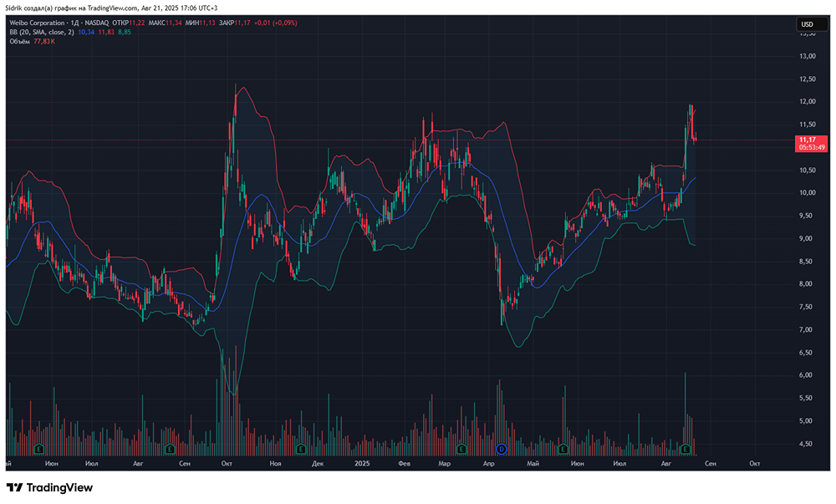Click the 13,00 price axis label
The width and height of the screenshot is (836, 504).
click(x=808, y=56)
